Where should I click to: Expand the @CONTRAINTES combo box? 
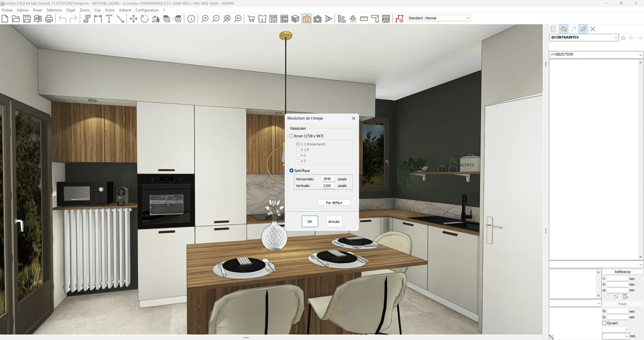tap(584, 38)
